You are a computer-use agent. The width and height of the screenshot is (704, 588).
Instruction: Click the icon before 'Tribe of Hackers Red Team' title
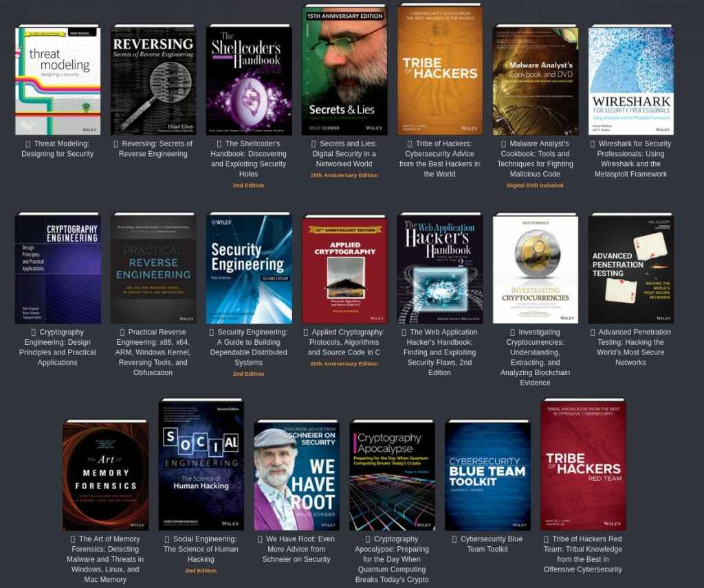tap(546, 539)
